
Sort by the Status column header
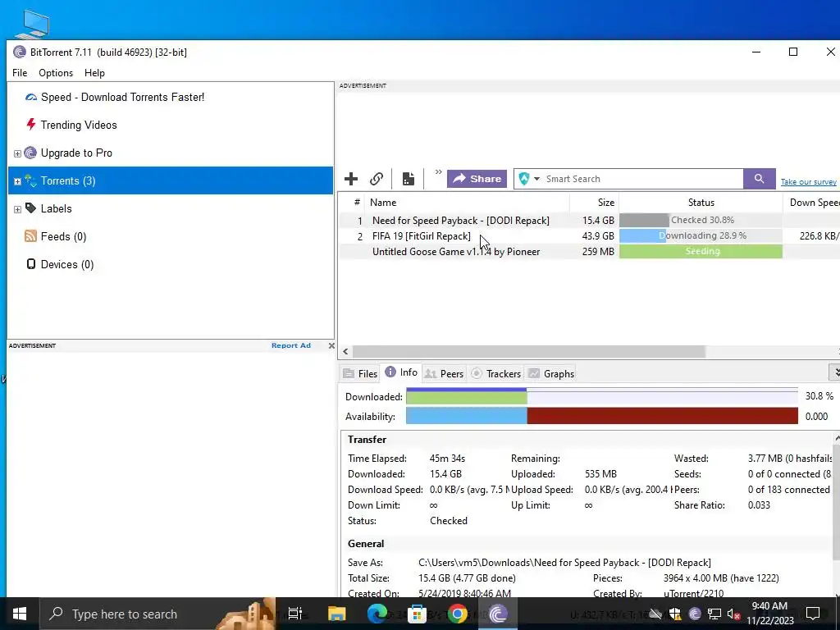pos(701,203)
